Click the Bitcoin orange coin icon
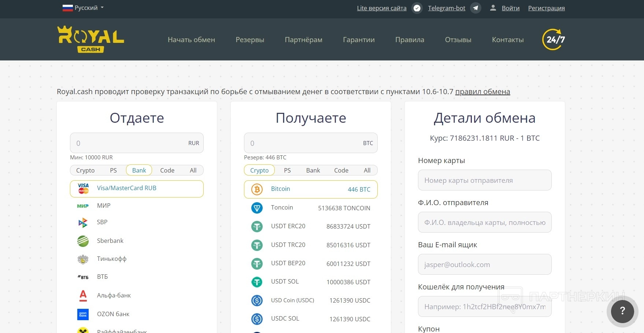 point(257,189)
